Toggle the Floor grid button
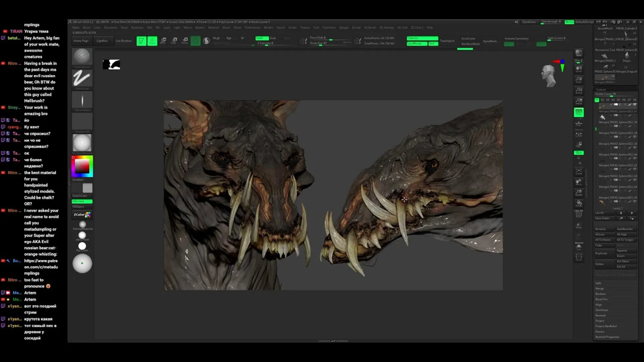Image resolution: width=644 pixels, height=362 pixels. point(579,124)
